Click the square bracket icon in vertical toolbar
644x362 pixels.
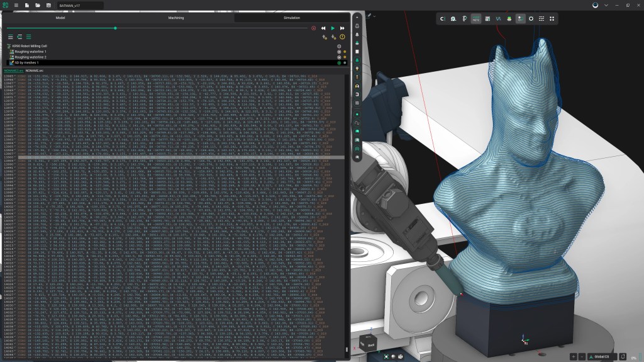[x=357, y=94]
